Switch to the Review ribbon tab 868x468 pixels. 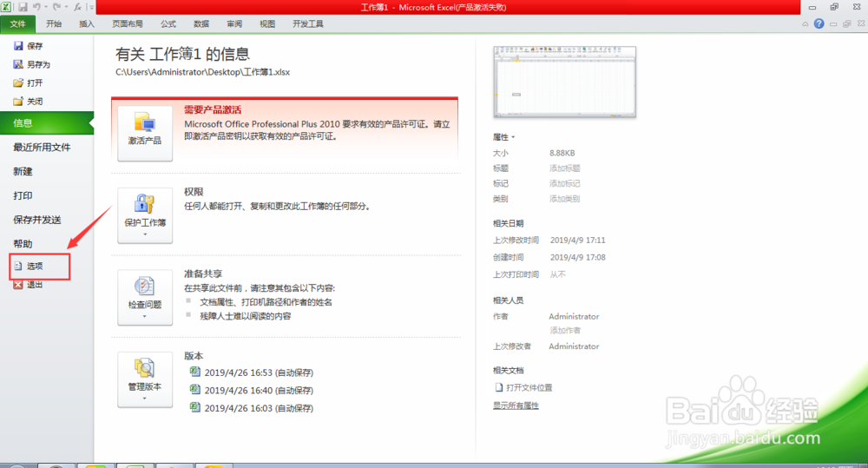(234, 23)
